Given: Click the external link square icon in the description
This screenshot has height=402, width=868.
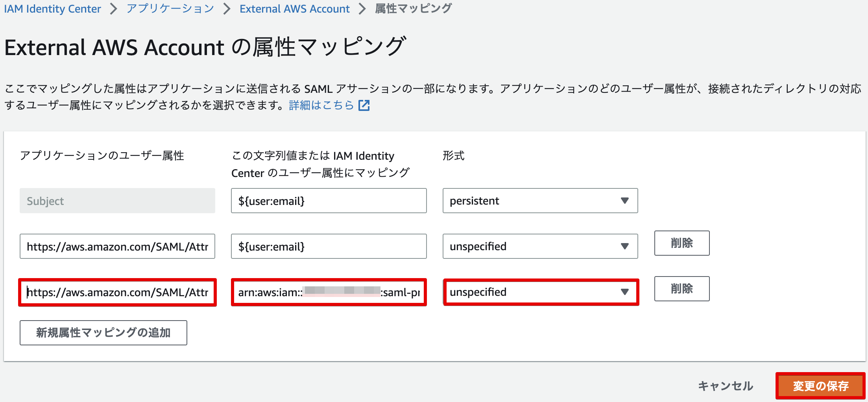Looking at the screenshot, I should coord(364,105).
